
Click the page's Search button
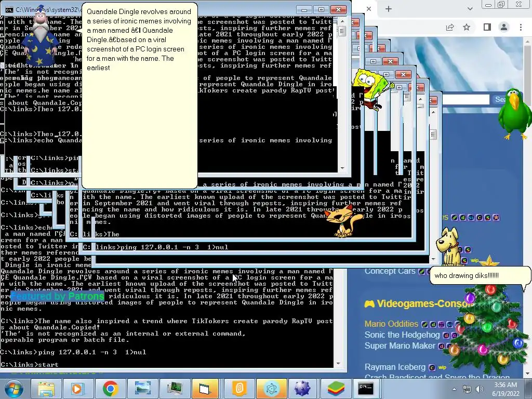pos(500,99)
